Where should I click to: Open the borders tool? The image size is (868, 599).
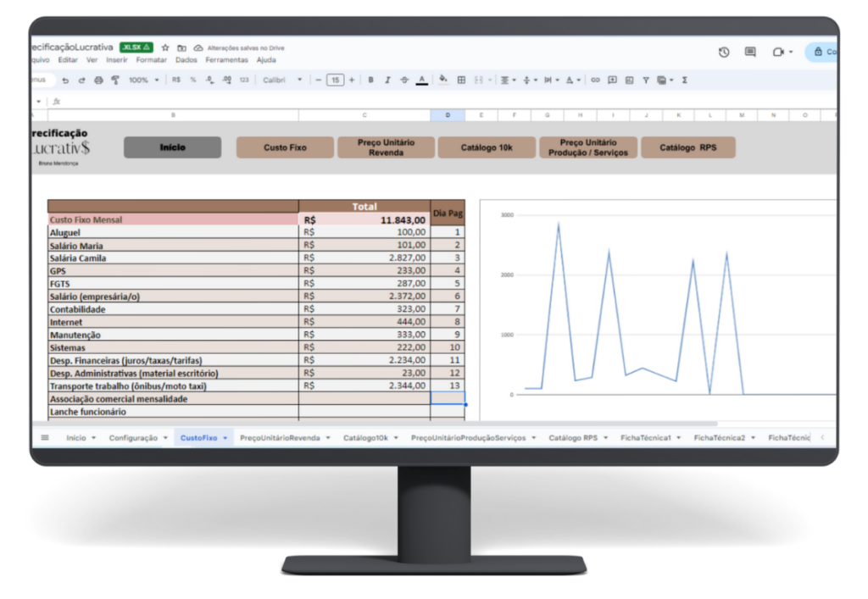tap(461, 80)
